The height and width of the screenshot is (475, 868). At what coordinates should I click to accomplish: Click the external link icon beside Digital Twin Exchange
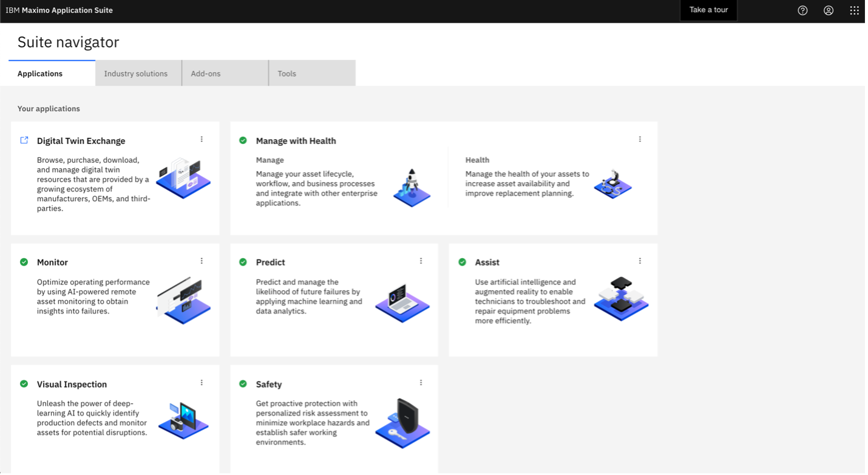(x=24, y=140)
